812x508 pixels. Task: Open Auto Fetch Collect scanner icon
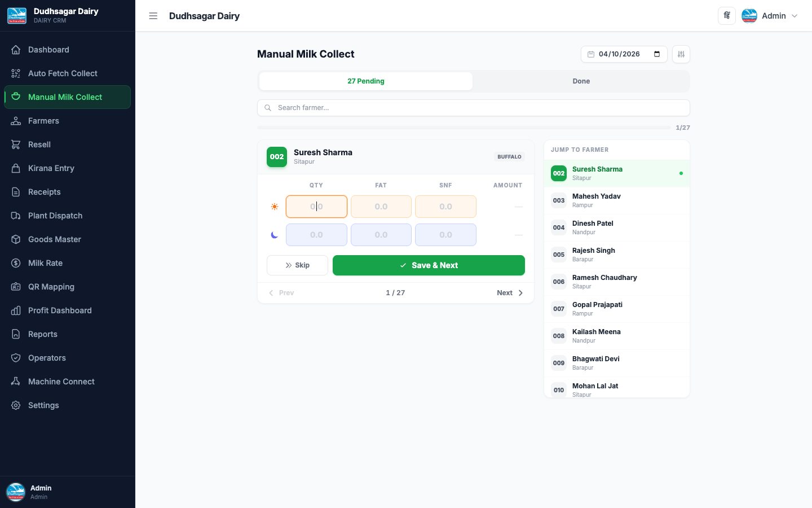point(16,73)
